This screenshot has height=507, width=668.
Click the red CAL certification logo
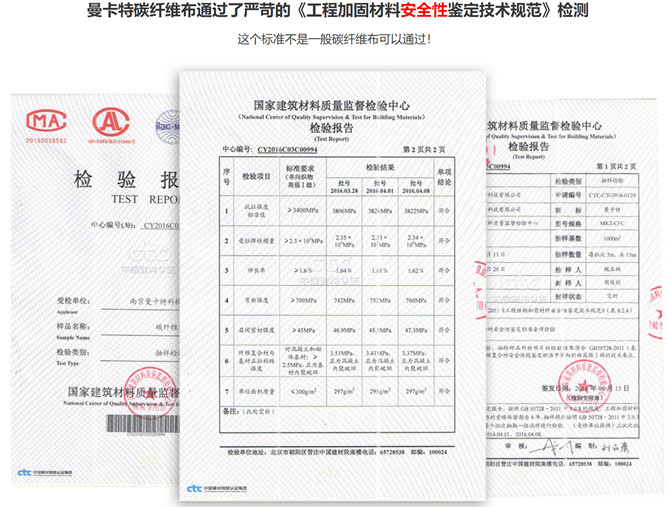click(111, 121)
